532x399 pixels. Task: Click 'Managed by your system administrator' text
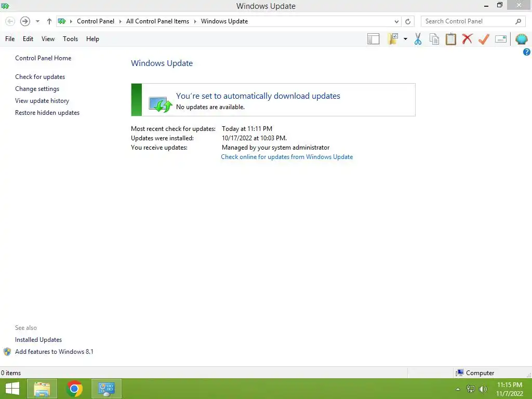pos(275,148)
